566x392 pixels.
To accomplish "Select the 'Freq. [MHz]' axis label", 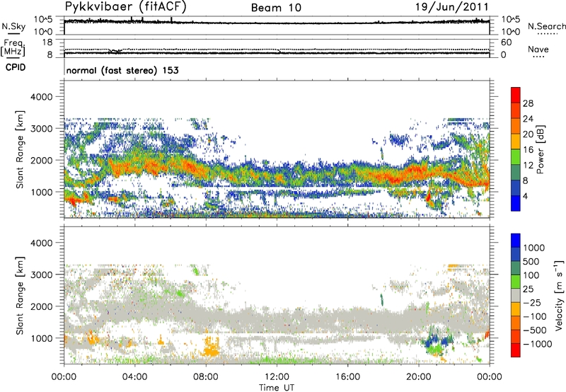I will click(x=13, y=47).
